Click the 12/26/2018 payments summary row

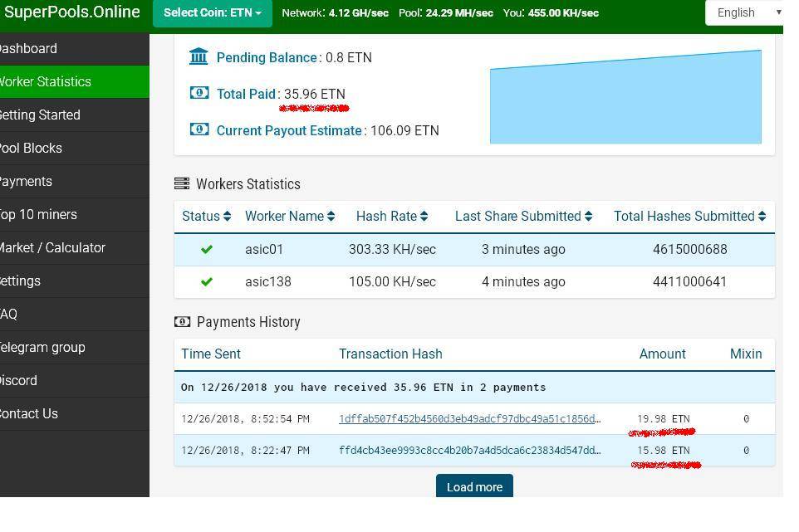pos(474,388)
